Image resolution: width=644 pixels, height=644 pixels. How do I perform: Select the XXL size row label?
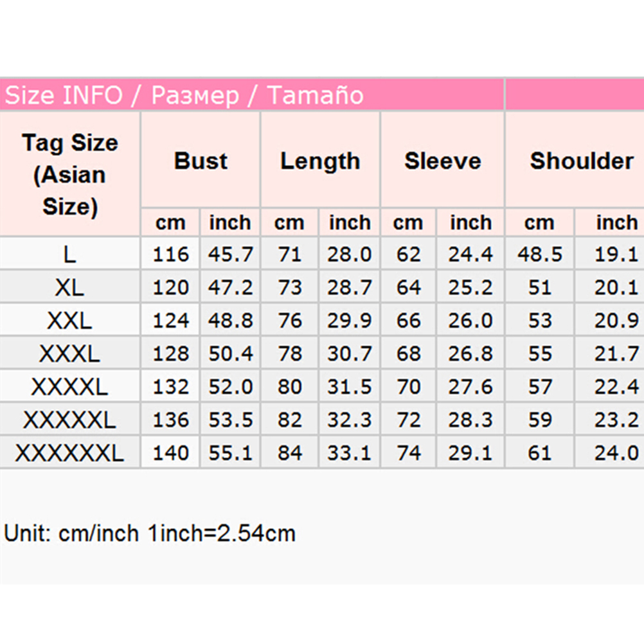point(70,320)
